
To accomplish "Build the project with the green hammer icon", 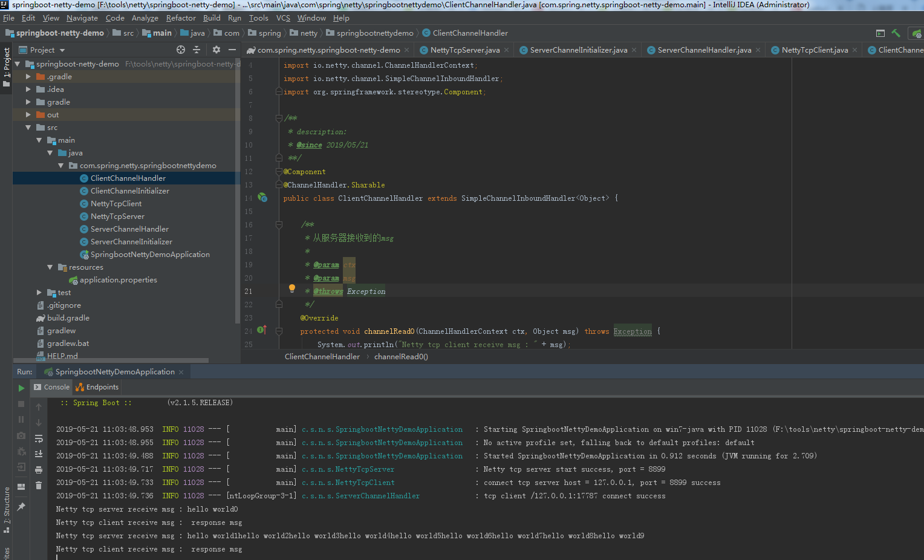I will tap(896, 33).
